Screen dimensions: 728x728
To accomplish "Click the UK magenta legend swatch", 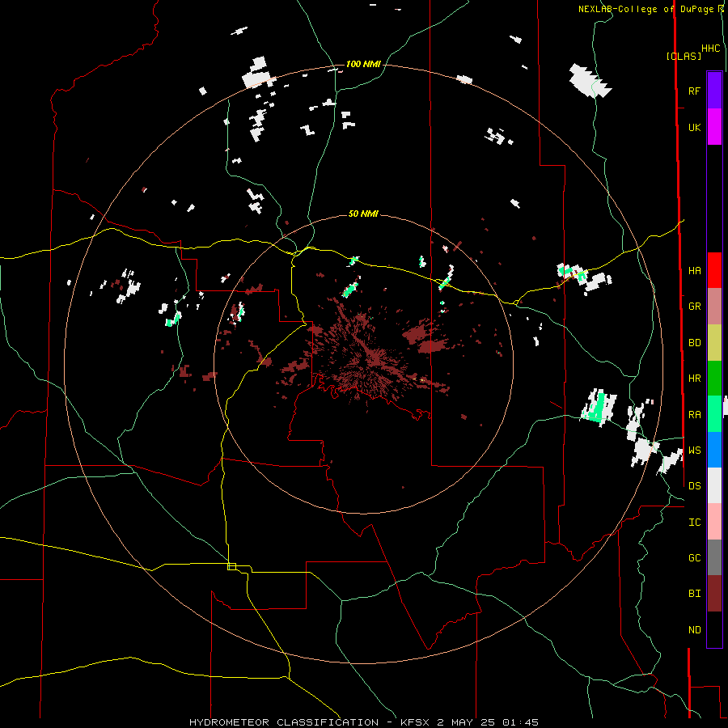I will pos(714,127).
